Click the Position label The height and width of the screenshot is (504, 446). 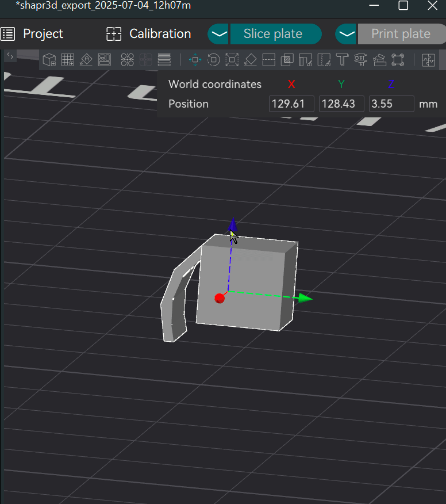189,104
